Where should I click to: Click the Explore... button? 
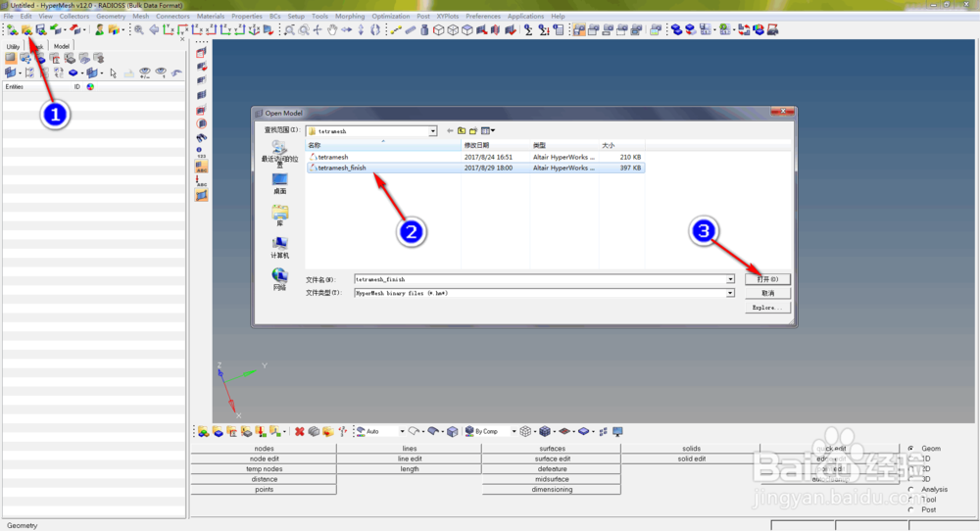click(767, 308)
